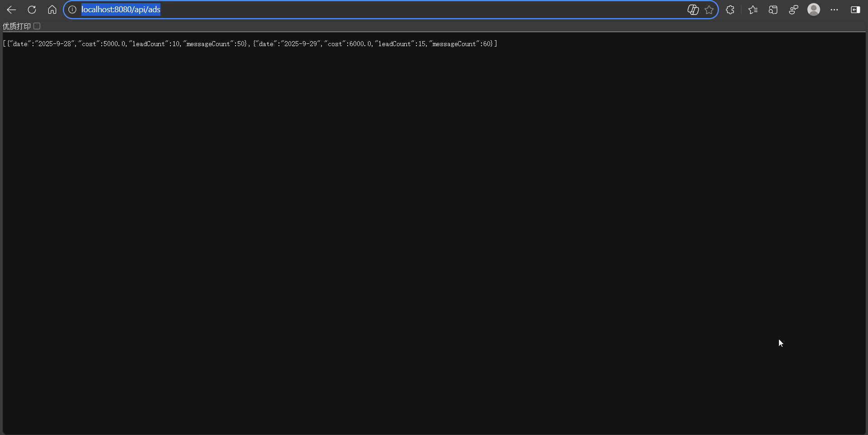
Task: Open the browser profile sharing icon
Action: click(x=793, y=9)
